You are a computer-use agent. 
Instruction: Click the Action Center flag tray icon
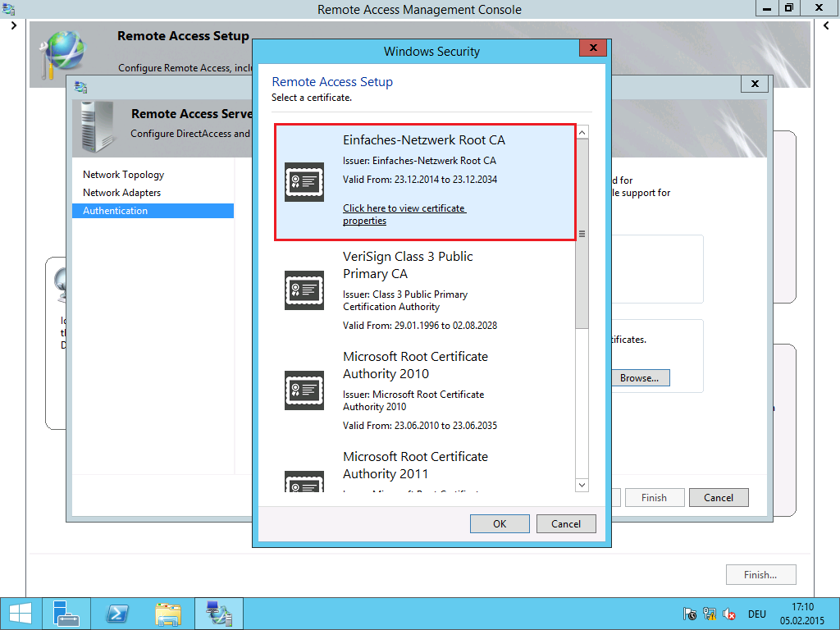tap(689, 614)
